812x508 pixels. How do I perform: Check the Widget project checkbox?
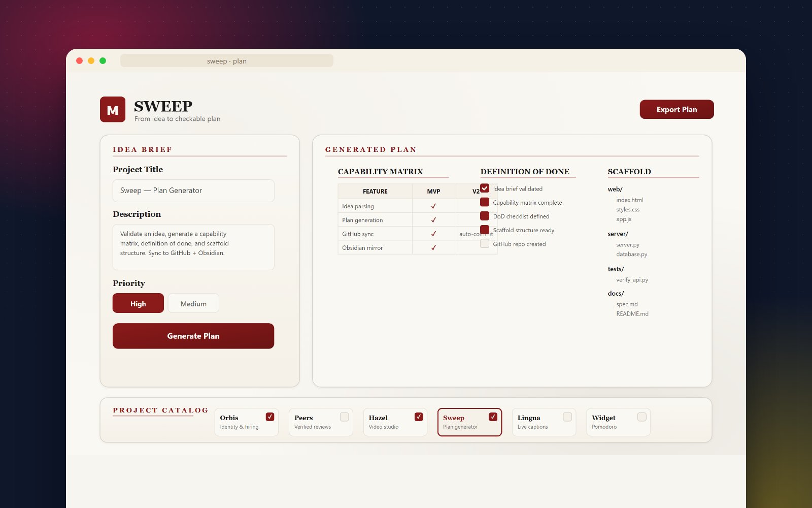click(641, 417)
